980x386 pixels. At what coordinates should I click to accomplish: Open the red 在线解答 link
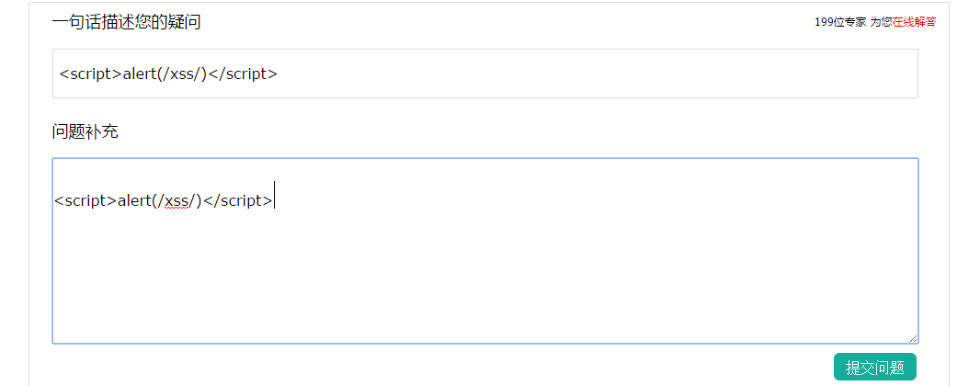tap(915, 22)
